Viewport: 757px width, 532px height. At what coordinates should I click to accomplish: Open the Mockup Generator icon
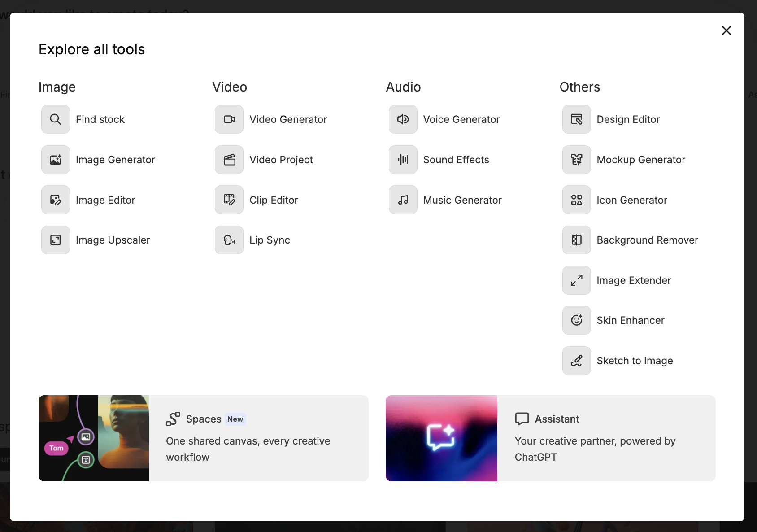point(576,160)
